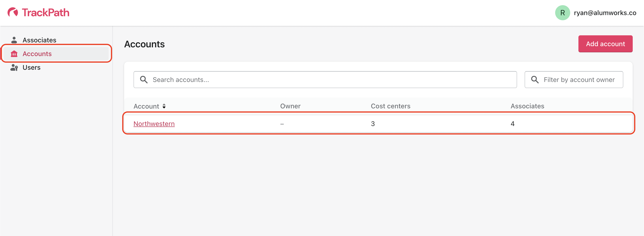
Task: Focus the Filter by account owner field
Action: coord(579,80)
